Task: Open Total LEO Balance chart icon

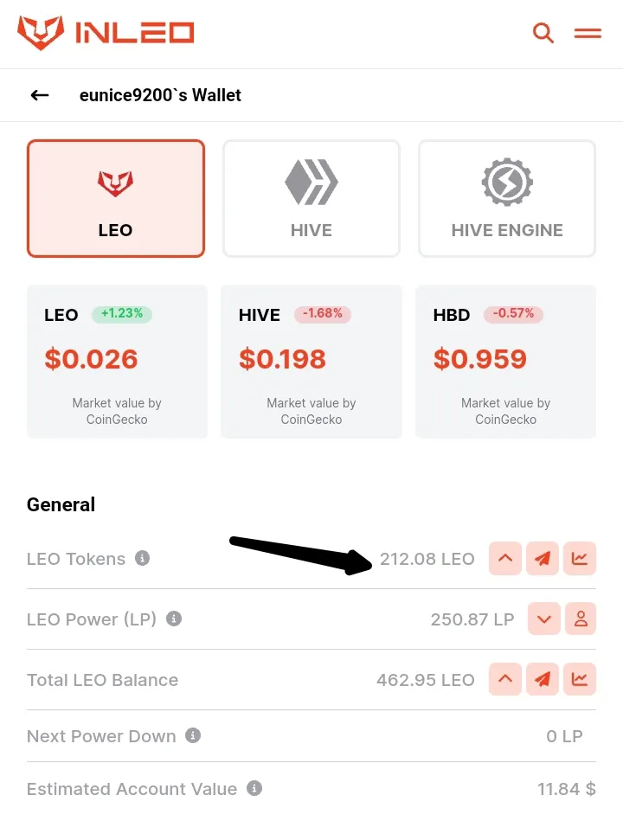Action: (580, 679)
